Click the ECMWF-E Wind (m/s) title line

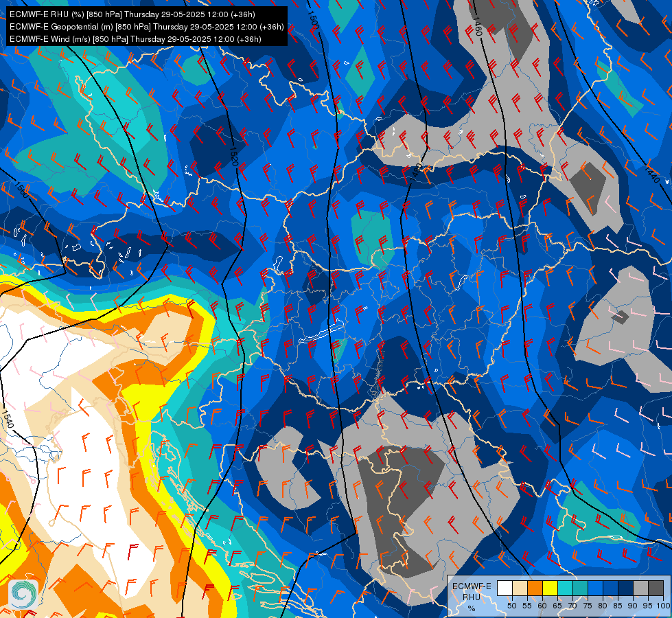coord(135,39)
